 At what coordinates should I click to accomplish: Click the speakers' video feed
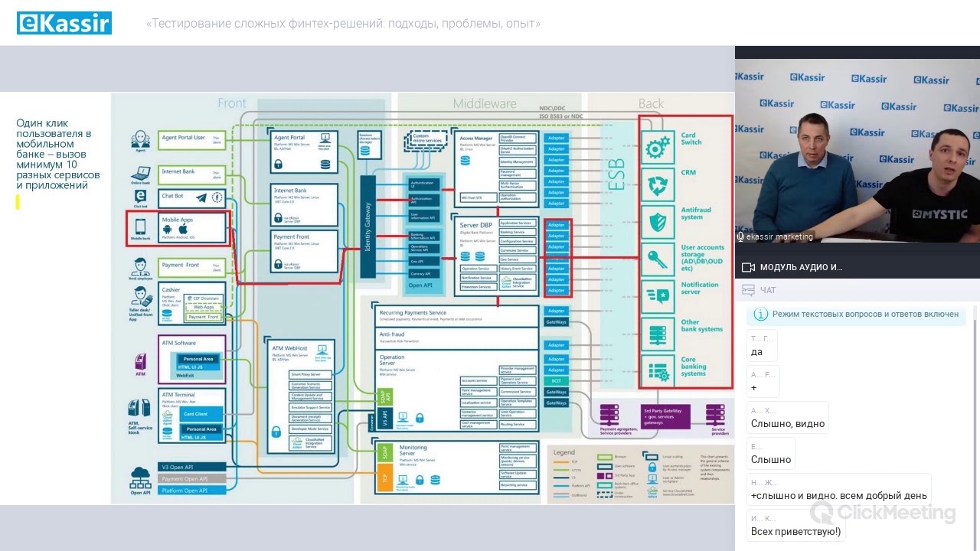857,151
